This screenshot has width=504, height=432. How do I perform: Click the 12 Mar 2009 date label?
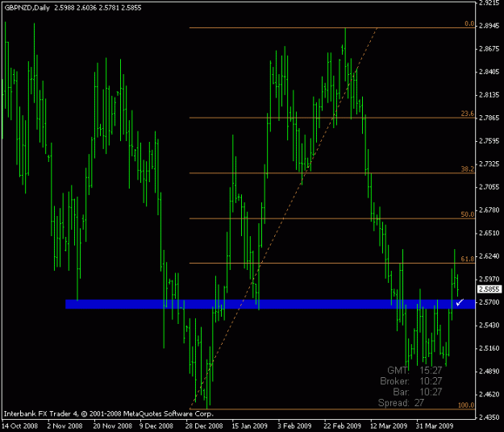[x=389, y=426]
